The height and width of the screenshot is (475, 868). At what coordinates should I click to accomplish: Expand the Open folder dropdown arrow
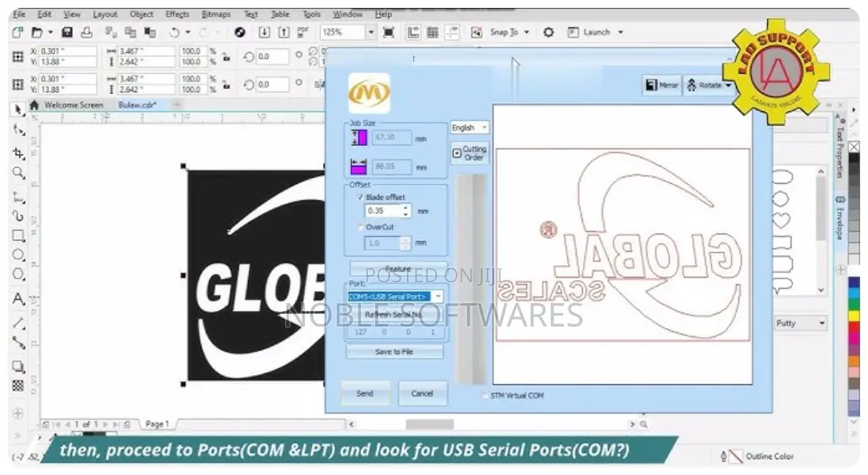click(51, 32)
